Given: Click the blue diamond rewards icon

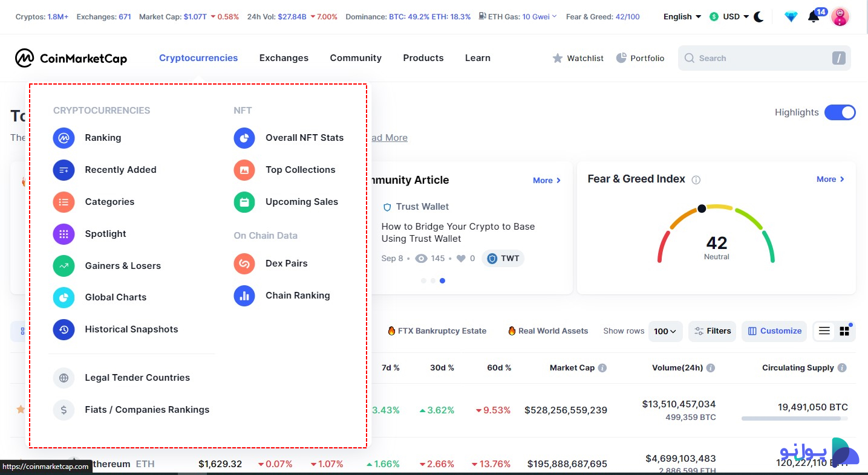Looking at the screenshot, I should pos(791,17).
